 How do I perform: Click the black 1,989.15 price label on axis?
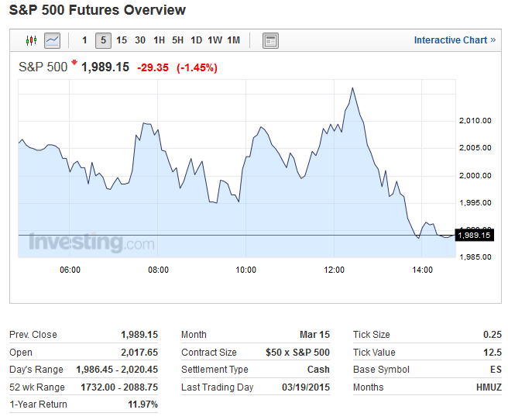click(475, 235)
